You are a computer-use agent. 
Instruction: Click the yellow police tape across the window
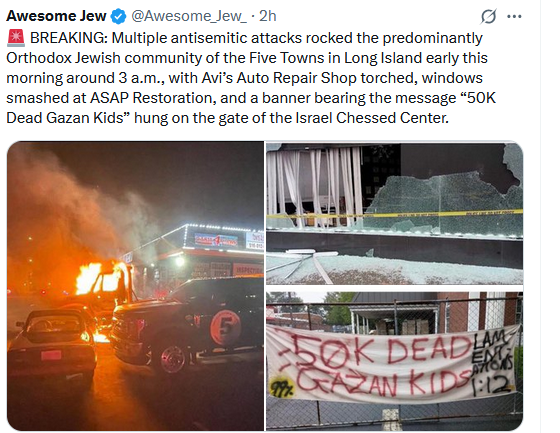tap(394, 214)
